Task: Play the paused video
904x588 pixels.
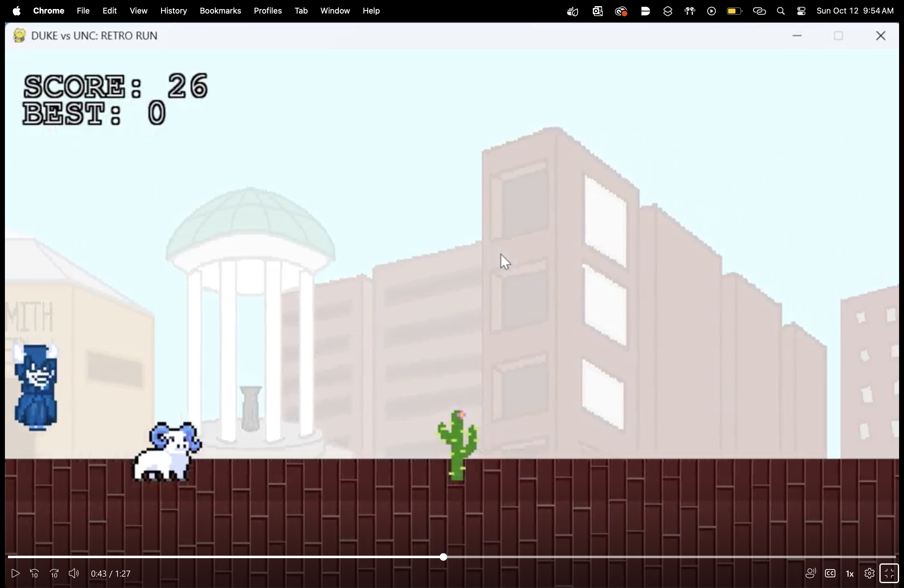Action: pyautogui.click(x=15, y=574)
